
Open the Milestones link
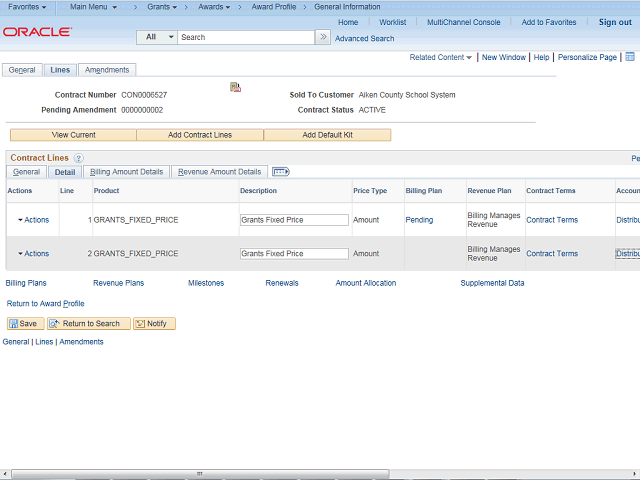click(x=206, y=283)
